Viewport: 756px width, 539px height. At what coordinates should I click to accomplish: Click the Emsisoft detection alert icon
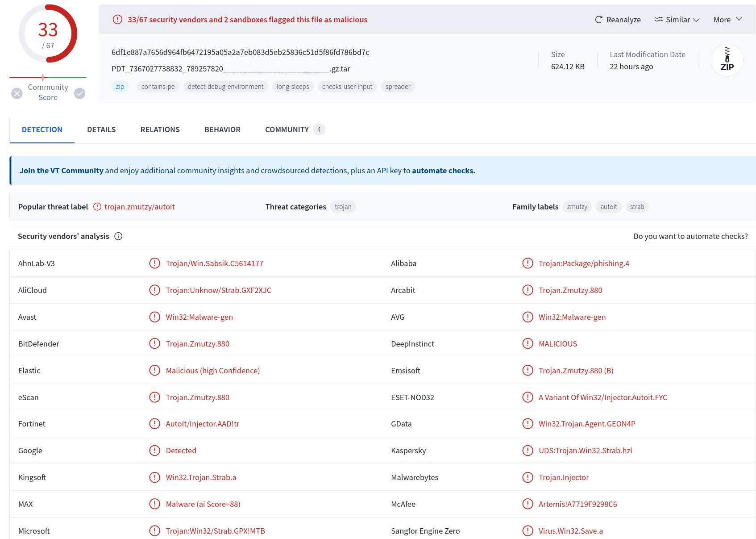528,371
